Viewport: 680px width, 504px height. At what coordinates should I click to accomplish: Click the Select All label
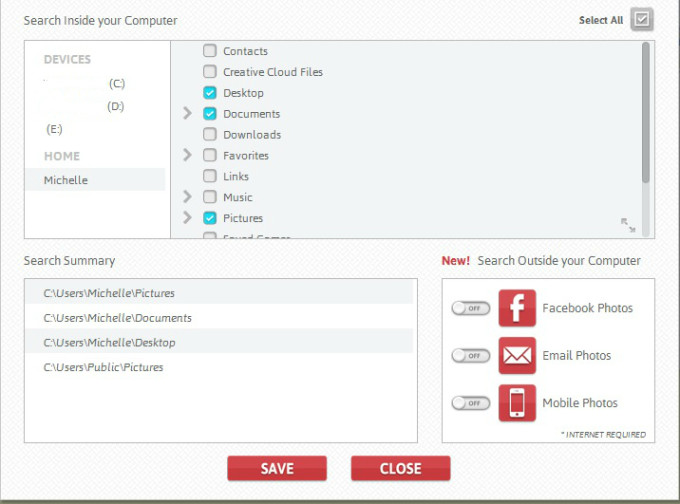tap(601, 20)
